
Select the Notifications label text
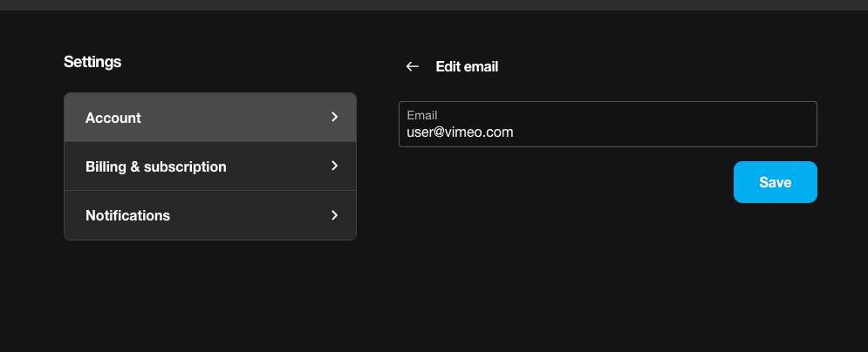click(x=128, y=215)
